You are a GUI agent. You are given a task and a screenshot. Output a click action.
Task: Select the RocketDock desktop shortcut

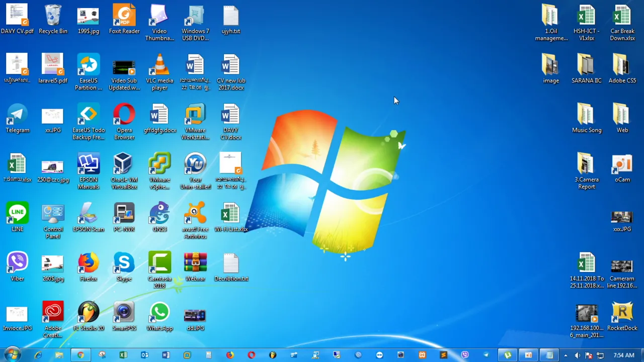(622, 316)
